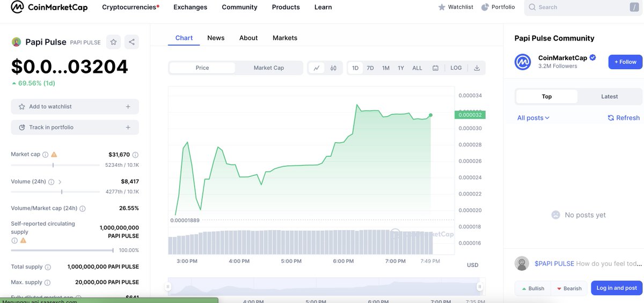Select the 1D time range
Viewport: 644px width, 303px height.
coord(355,68)
